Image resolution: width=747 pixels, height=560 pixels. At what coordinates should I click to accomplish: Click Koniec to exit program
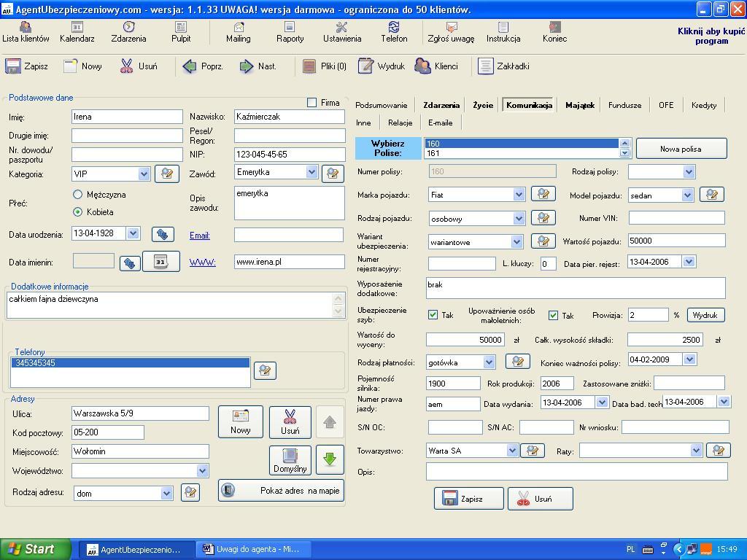[x=554, y=32]
